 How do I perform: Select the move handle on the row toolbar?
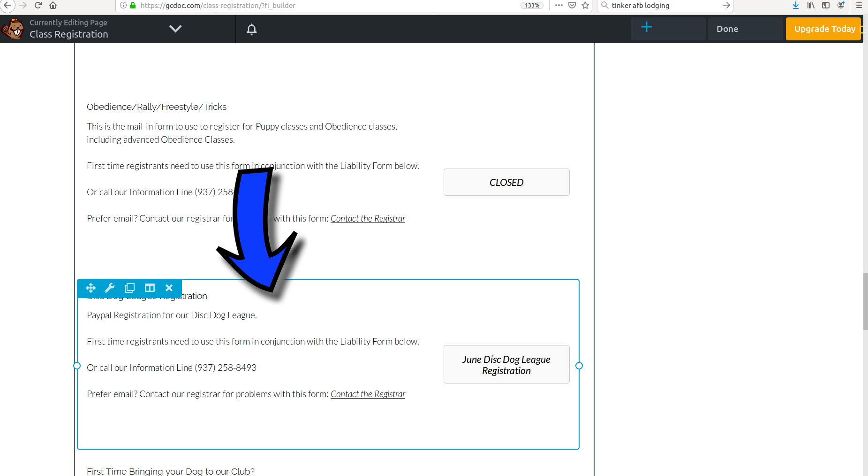91,288
